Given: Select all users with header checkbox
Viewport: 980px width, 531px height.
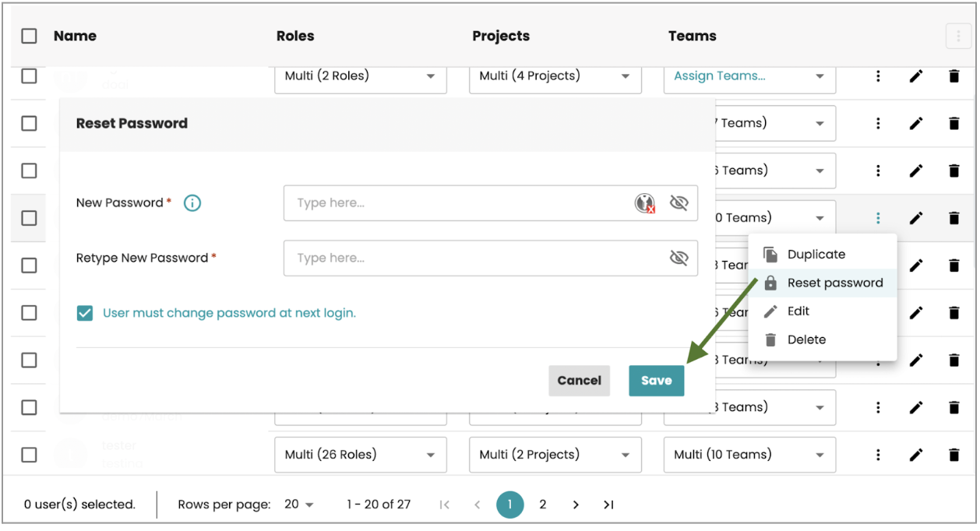Looking at the screenshot, I should pos(29,36).
